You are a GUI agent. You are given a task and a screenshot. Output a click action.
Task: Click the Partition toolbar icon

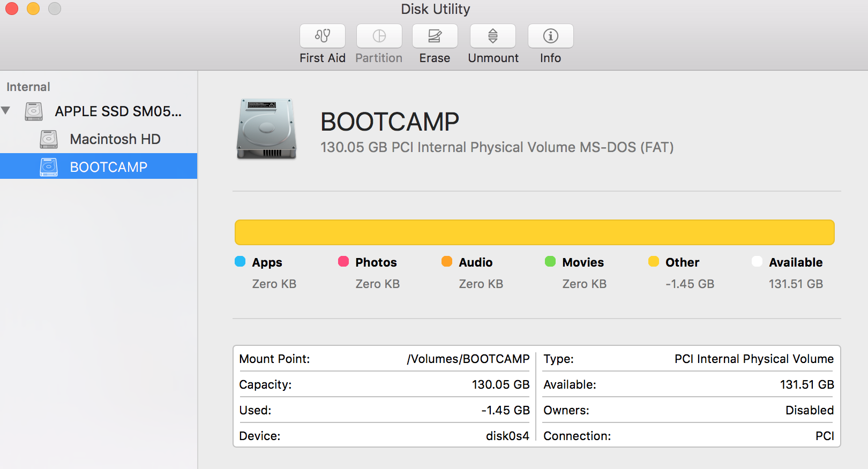(x=379, y=36)
